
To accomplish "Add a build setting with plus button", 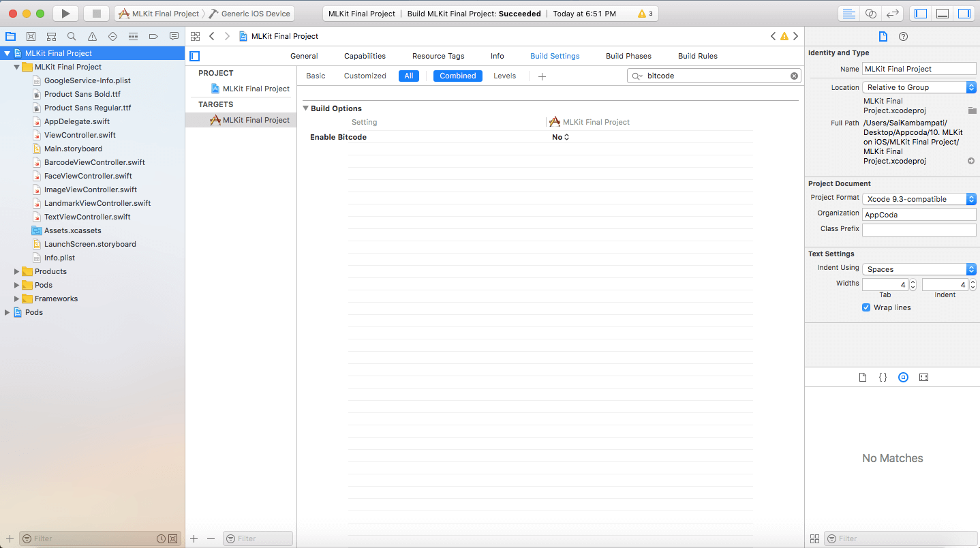I will [x=542, y=76].
